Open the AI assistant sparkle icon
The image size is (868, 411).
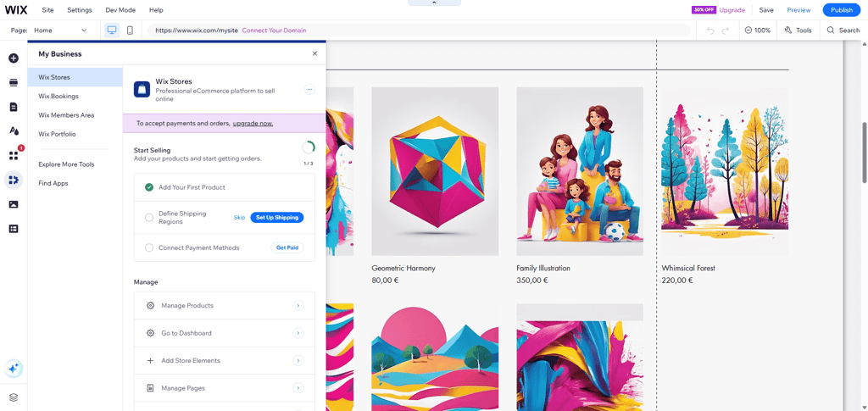point(14,369)
